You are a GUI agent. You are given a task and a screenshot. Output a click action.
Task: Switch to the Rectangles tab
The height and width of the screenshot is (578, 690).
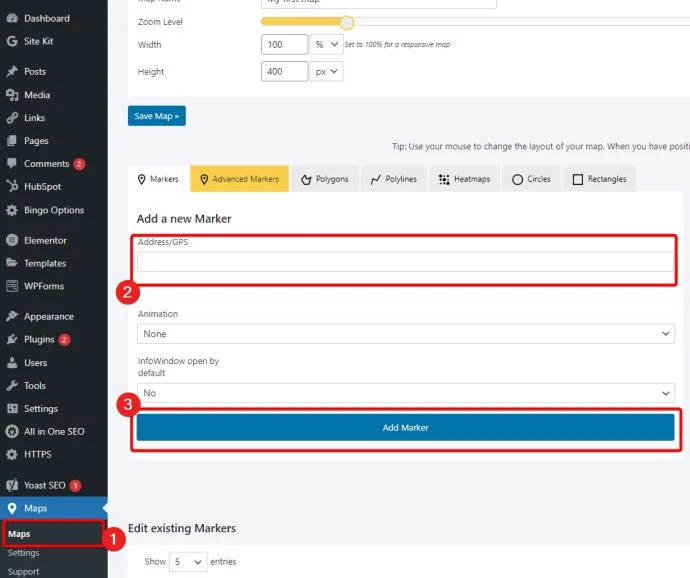tap(599, 179)
